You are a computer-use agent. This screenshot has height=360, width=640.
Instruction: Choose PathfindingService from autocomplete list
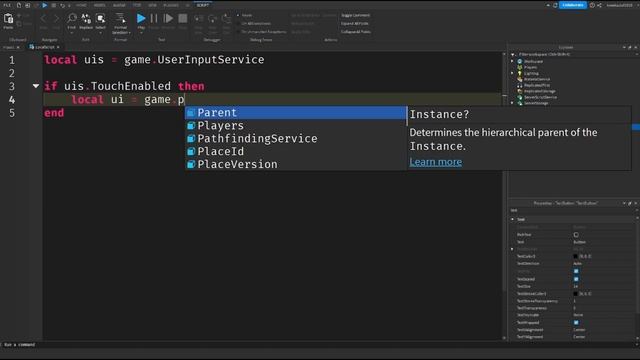(296, 139)
